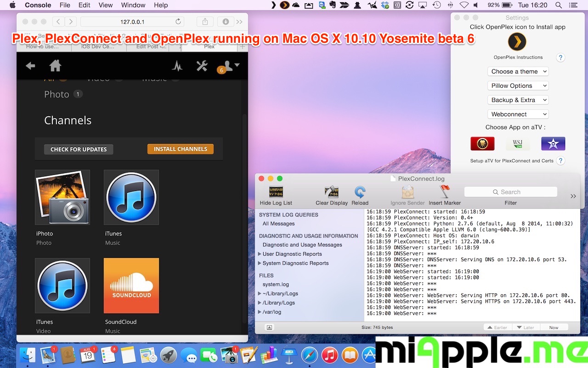Click the Console filter search field
588x368 pixels.
[510, 192]
